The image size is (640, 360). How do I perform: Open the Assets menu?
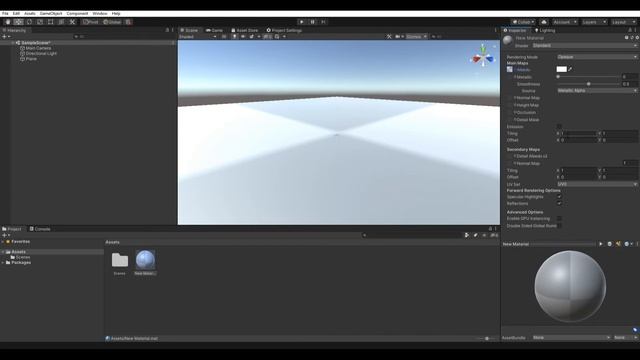pos(30,13)
